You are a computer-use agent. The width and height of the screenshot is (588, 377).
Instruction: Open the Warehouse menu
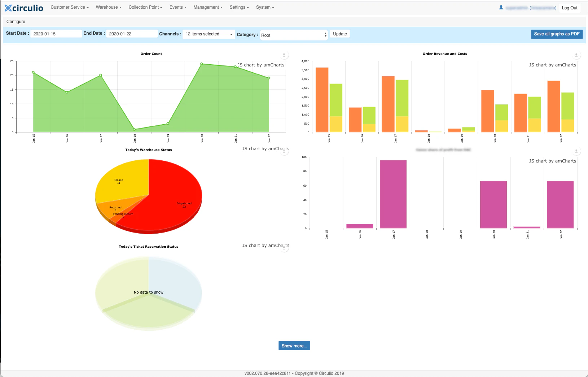pos(108,7)
